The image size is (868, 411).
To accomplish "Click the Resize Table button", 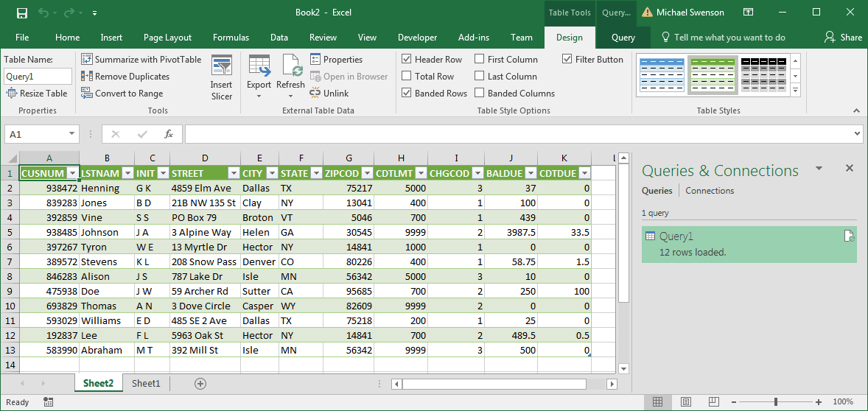I will coord(37,94).
